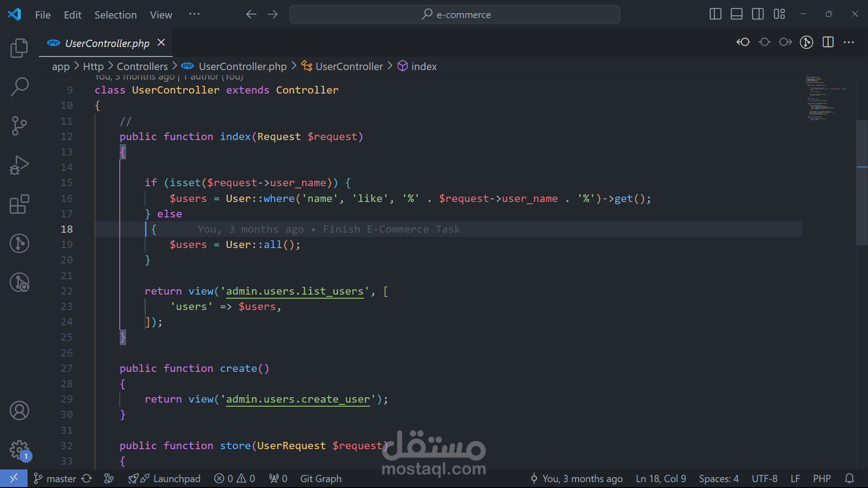Click the notifications bell in status bar
Screen dimensions: 868x488
[849, 479]
